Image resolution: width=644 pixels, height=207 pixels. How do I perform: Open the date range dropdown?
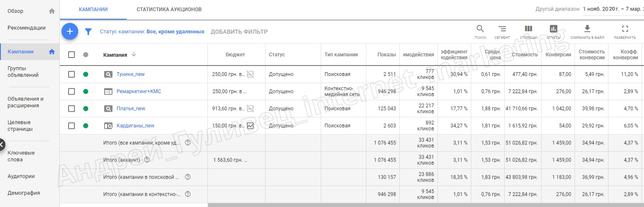(613, 9)
